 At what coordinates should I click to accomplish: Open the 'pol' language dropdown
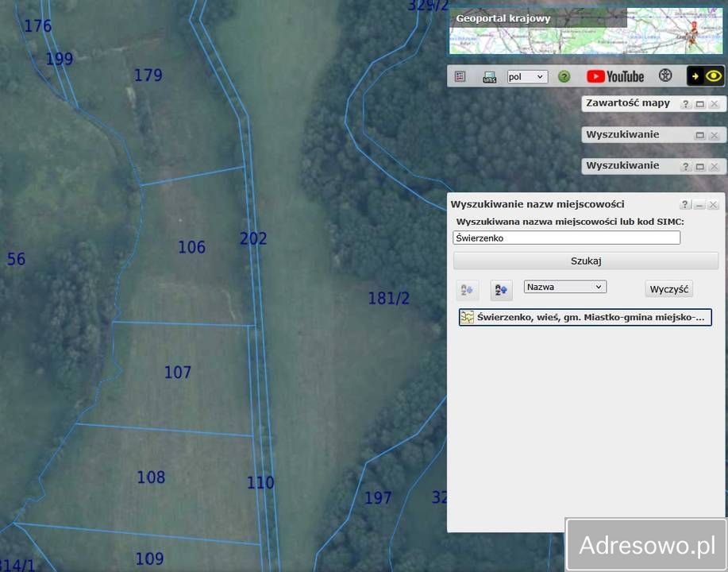tap(527, 77)
